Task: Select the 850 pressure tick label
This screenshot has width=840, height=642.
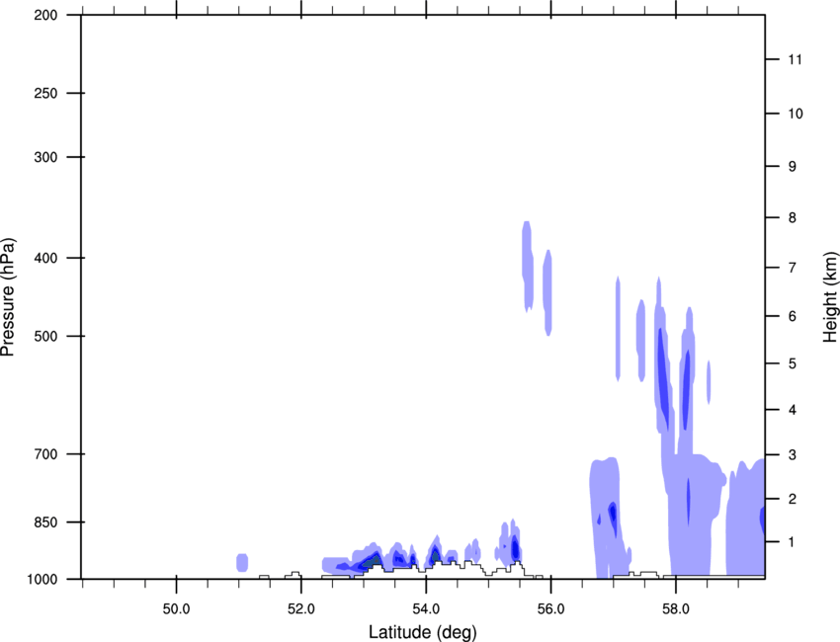Action: [45, 522]
